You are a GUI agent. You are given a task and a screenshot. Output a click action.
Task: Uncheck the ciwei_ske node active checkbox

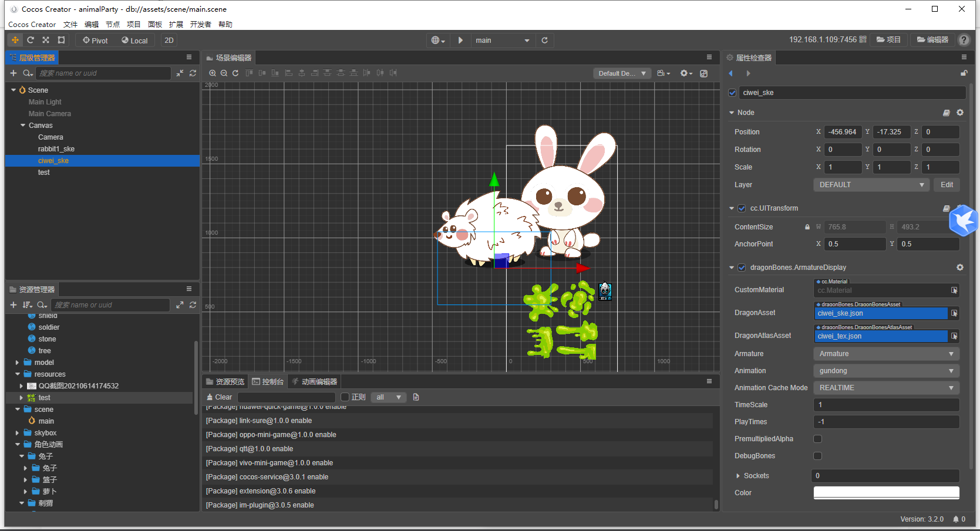point(732,93)
